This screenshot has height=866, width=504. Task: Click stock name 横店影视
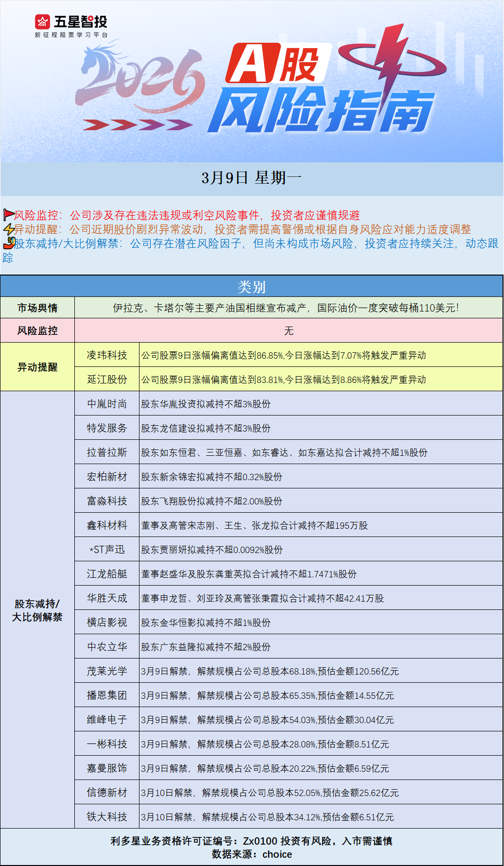pos(107,623)
